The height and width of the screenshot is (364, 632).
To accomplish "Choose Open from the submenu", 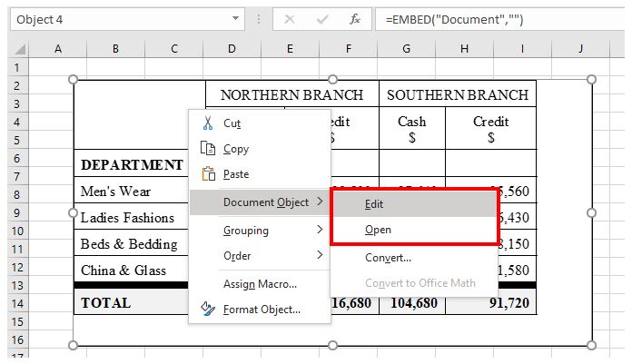I will click(x=378, y=230).
